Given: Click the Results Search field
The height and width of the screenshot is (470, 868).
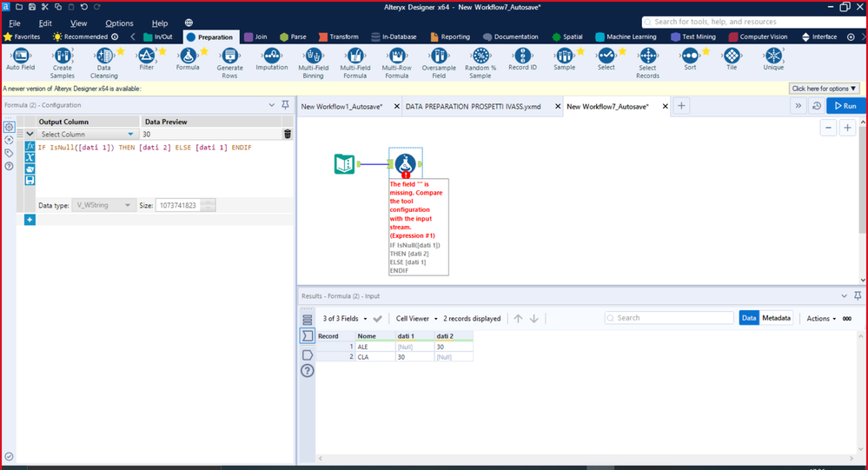Looking at the screenshot, I should (x=669, y=318).
